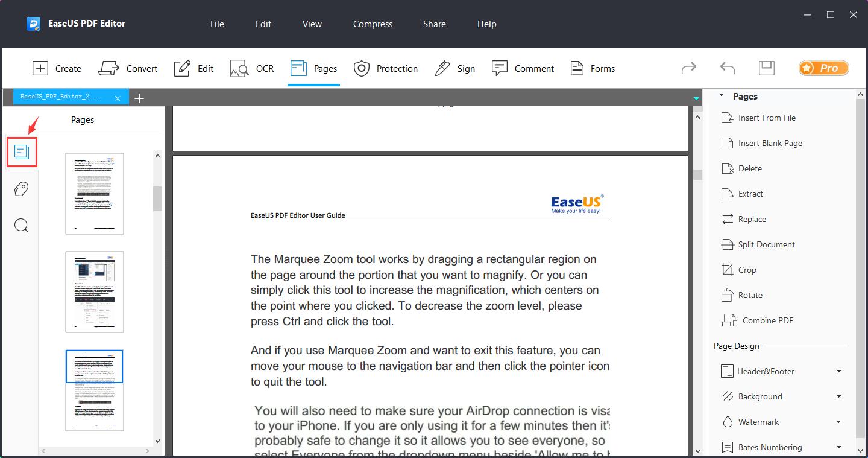
Task: Open the search sidebar icon
Action: click(x=21, y=226)
